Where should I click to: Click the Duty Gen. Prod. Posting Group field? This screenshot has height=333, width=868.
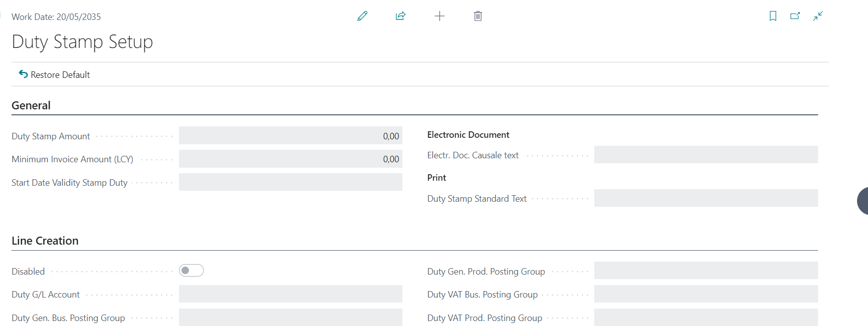click(706, 271)
